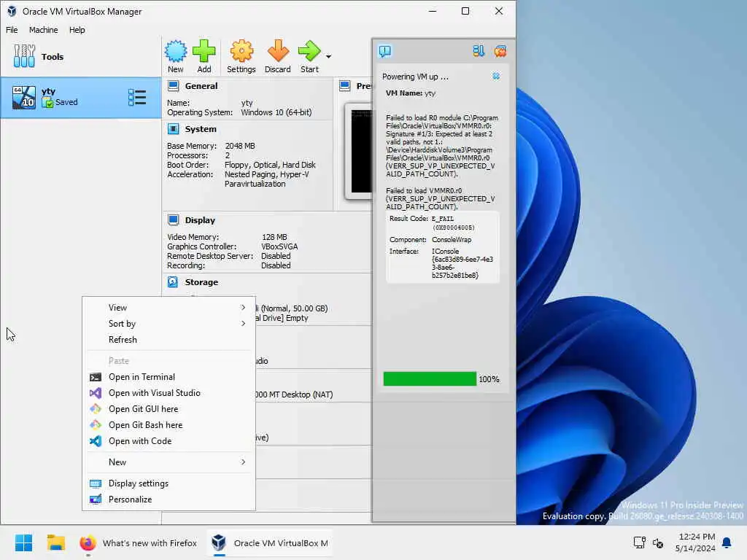747x560 pixels.
Task: Click the Display settings monitor icon
Action: coord(96,483)
